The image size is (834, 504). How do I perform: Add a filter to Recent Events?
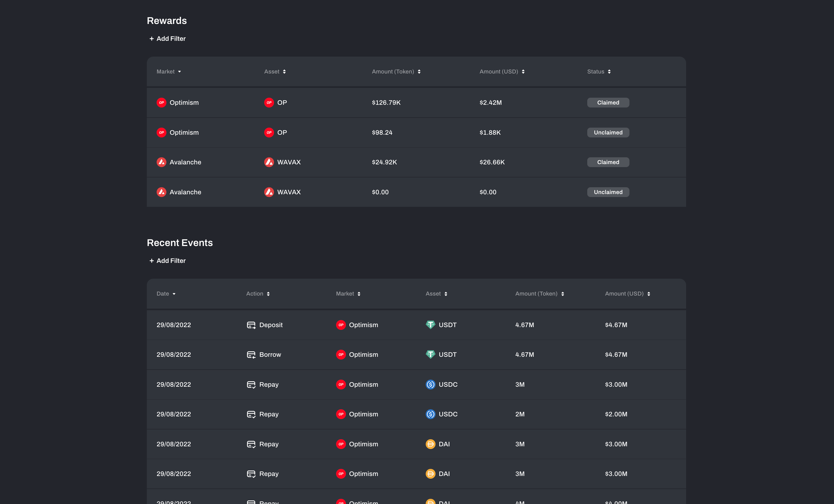coord(167,260)
